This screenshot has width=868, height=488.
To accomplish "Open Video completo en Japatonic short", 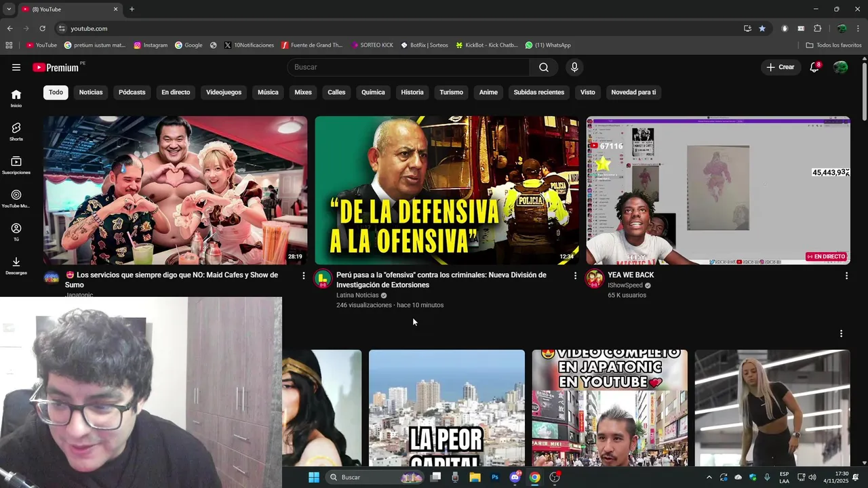I will [610, 408].
